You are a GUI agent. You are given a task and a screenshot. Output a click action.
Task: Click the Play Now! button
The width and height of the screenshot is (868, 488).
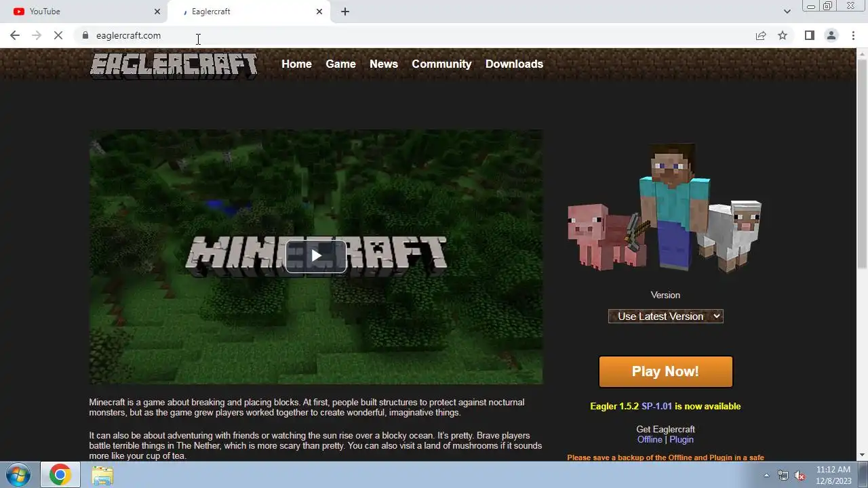point(666,371)
